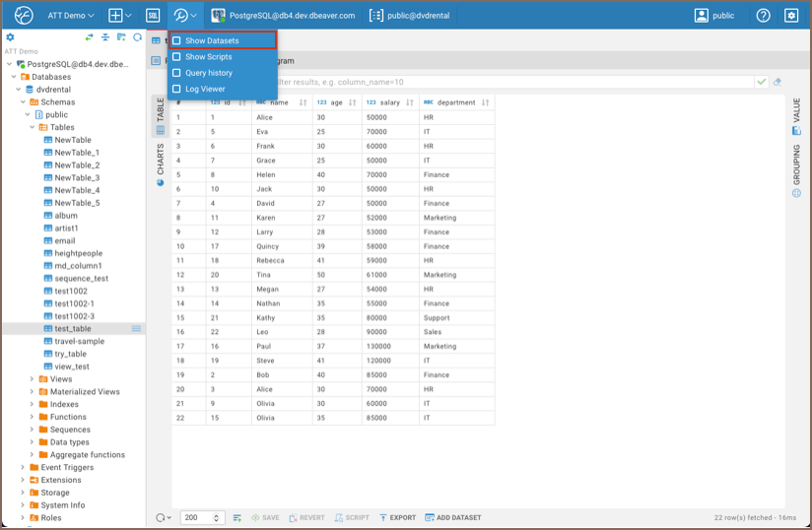Click the row count field showing 200
Screen dimensions: 812x530
(x=203, y=517)
